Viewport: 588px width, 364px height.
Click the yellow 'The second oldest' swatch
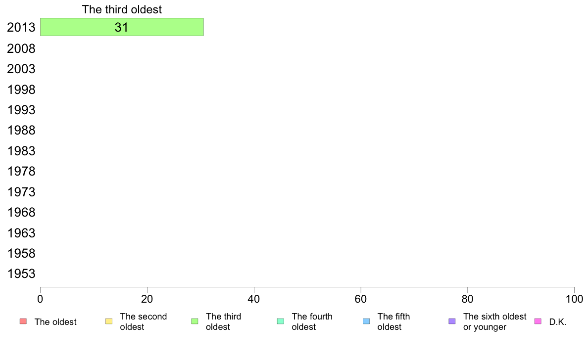(x=109, y=321)
